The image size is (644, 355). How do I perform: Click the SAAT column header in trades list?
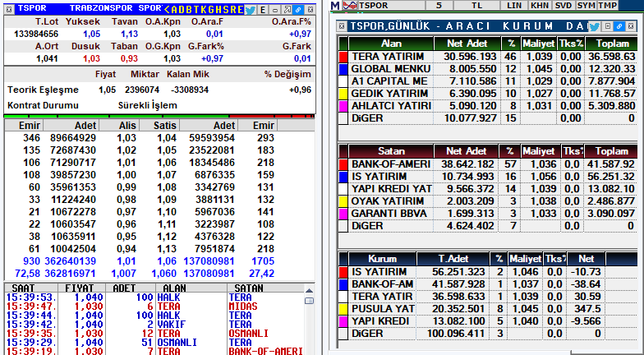click(x=31, y=288)
